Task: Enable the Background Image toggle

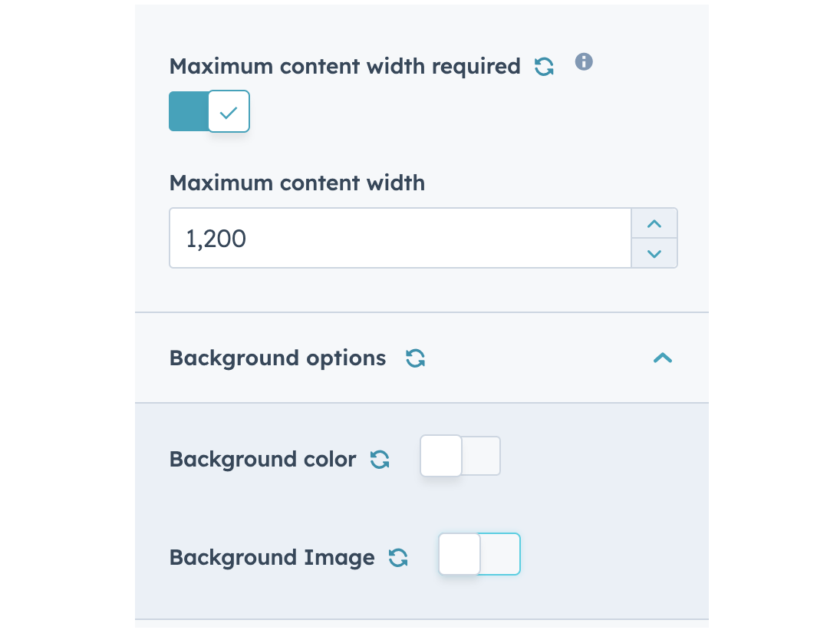Action: [479, 554]
